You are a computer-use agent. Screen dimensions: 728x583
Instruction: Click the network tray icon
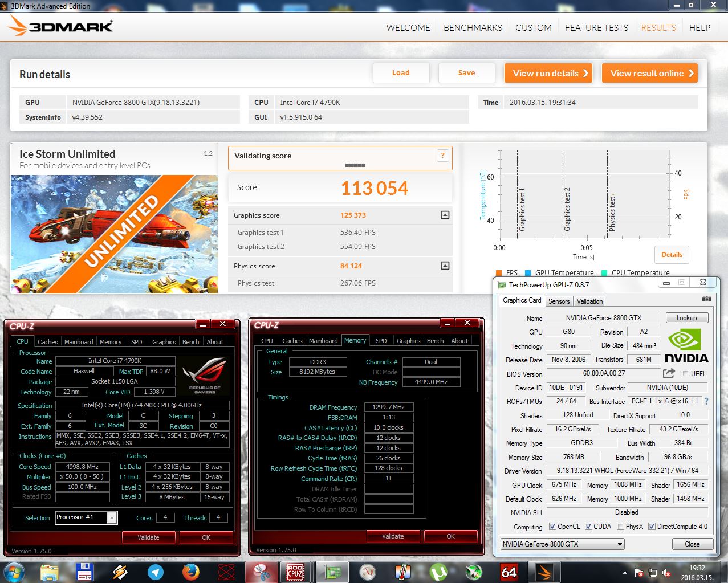652,573
